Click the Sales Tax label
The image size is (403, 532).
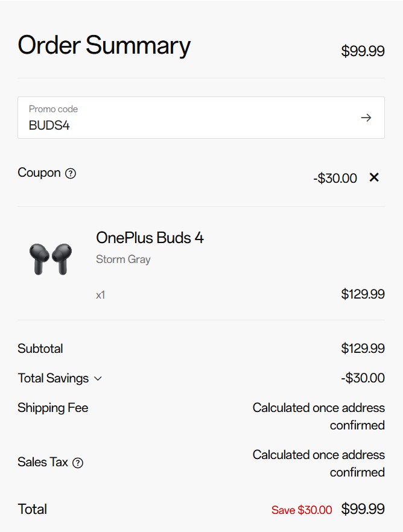[43, 462]
